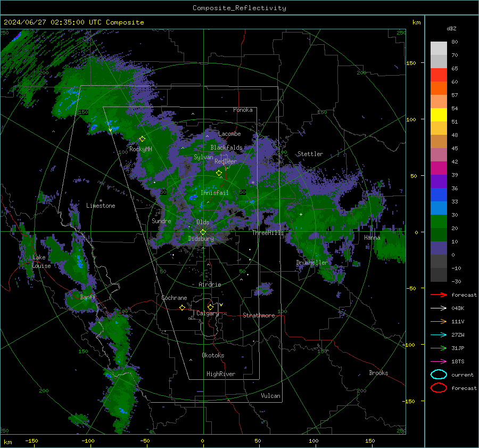Click the HighRiver label
The width and height of the screenshot is (479, 448).
click(x=221, y=374)
